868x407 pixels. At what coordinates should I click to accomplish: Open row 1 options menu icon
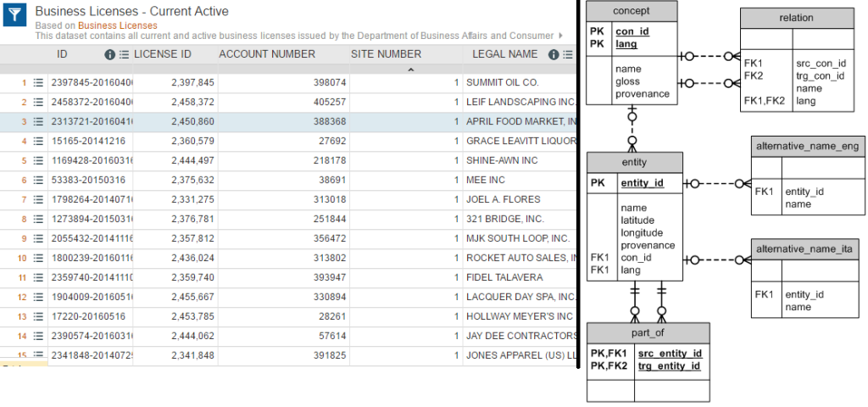click(x=38, y=83)
